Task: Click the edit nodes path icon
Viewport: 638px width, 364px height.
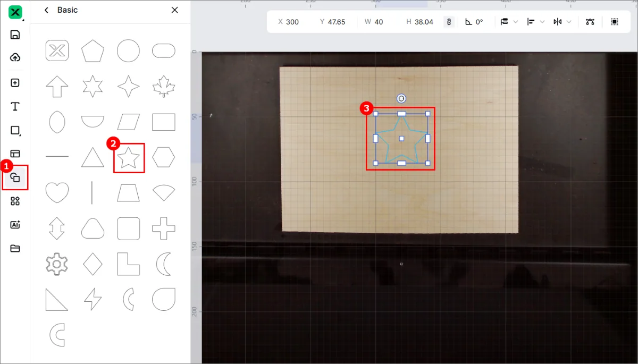Action: pyautogui.click(x=589, y=22)
